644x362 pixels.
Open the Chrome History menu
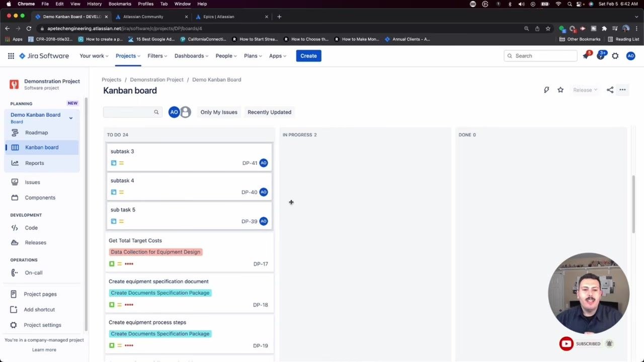pos(94,4)
